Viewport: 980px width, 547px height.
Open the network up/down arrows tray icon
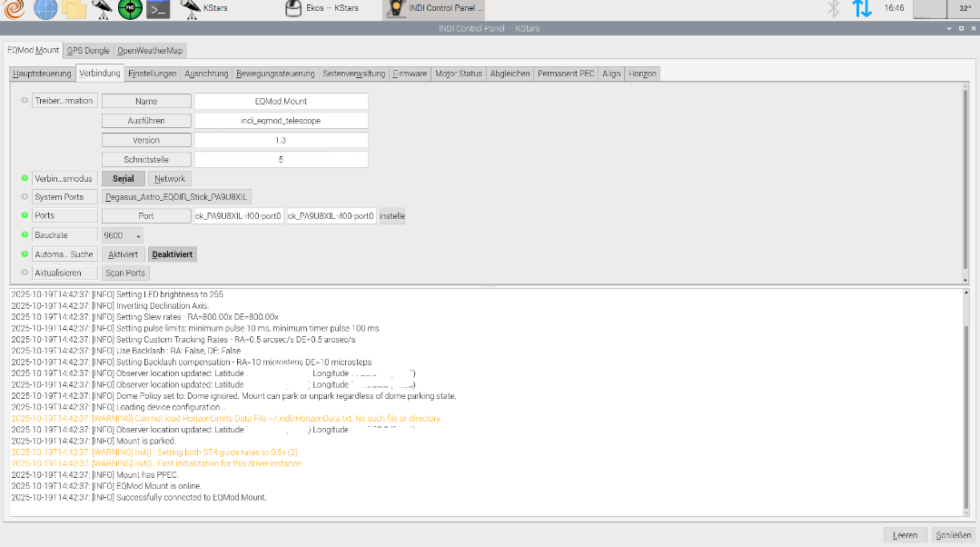(x=862, y=9)
